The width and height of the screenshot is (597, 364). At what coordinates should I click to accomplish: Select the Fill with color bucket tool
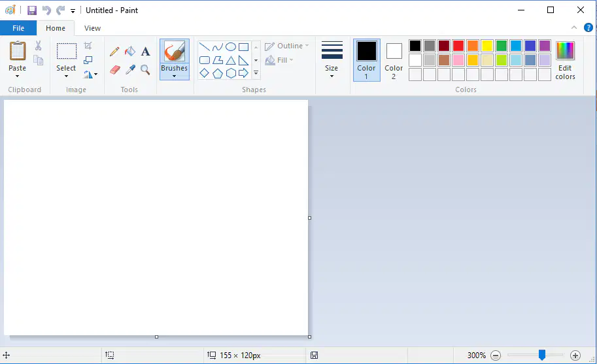[x=130, y=52]
